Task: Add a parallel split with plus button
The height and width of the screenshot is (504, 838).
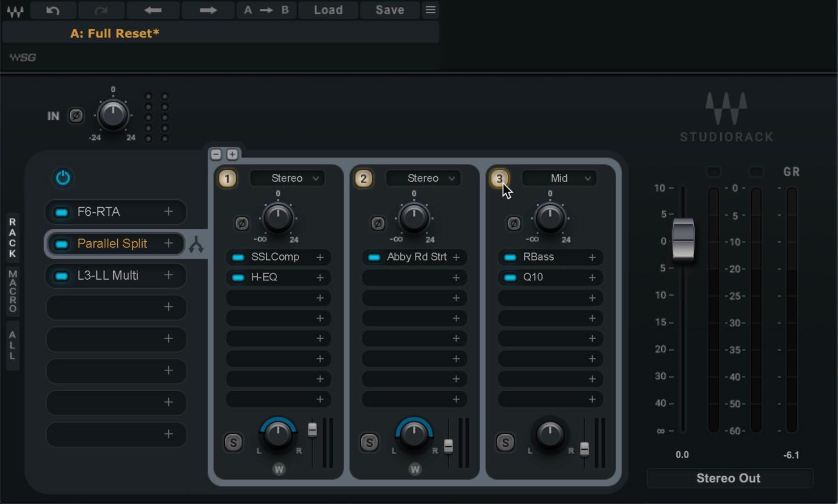Action: click(x=232, y=154)
